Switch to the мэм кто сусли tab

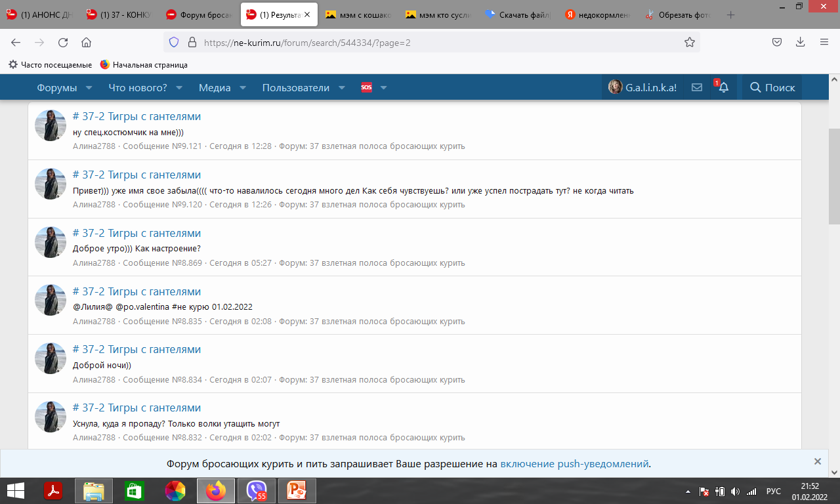438,14
